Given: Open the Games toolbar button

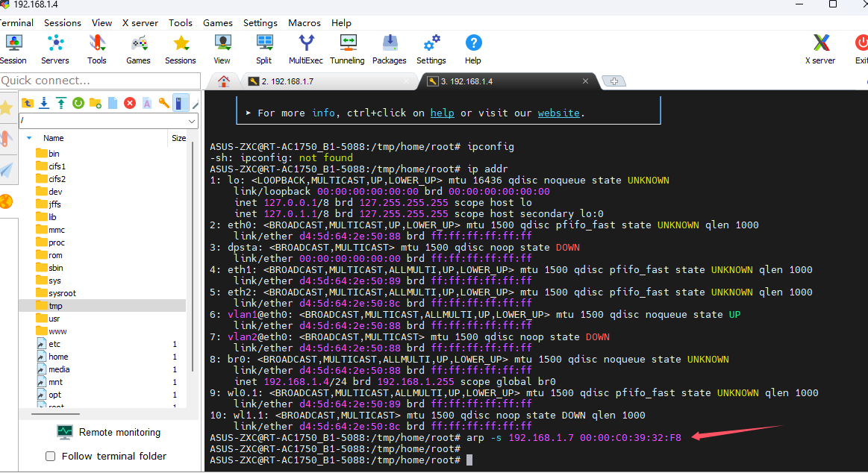Looking at the screenshot, I should coord(138,49).
